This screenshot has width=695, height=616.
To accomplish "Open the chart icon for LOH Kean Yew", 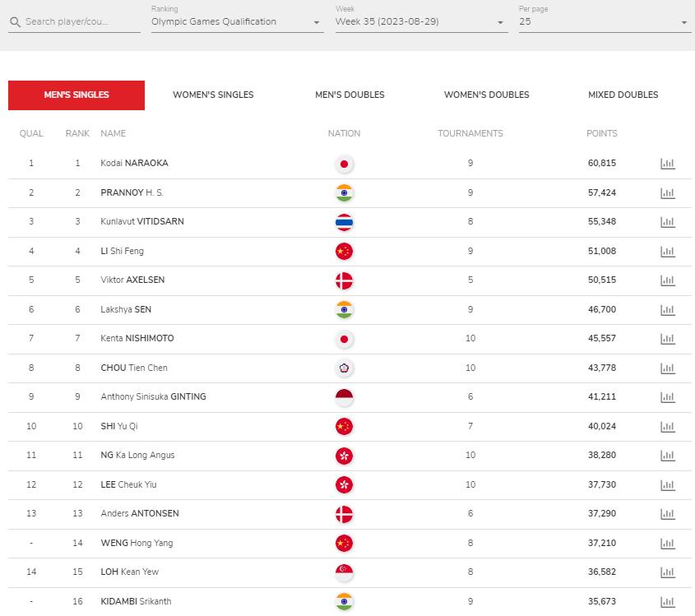I will pos(668,572).
